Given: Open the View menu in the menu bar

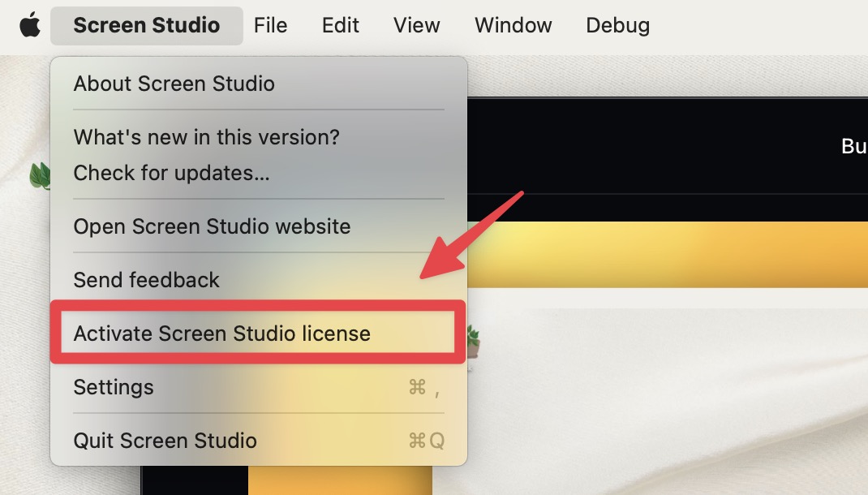Looking at the screenshot, I should click(416, 25).
